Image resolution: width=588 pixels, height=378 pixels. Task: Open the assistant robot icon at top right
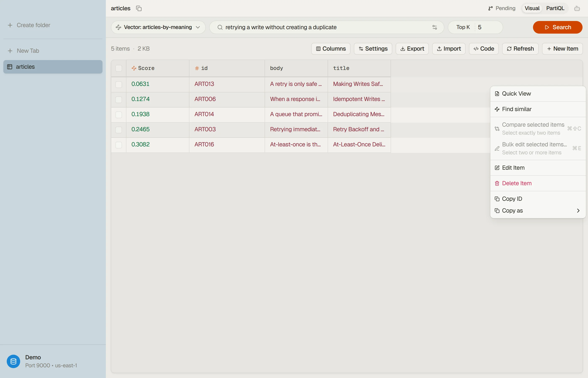point(577,8)
